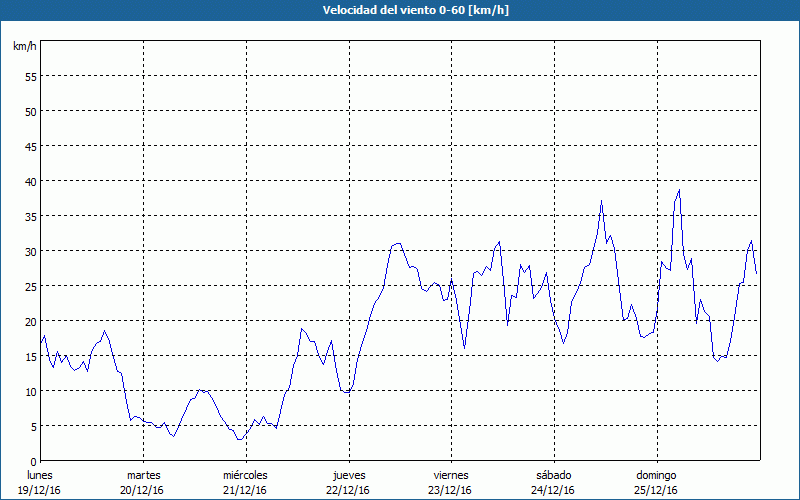Select the martes 20/12/16 date label

click(143, 482)
